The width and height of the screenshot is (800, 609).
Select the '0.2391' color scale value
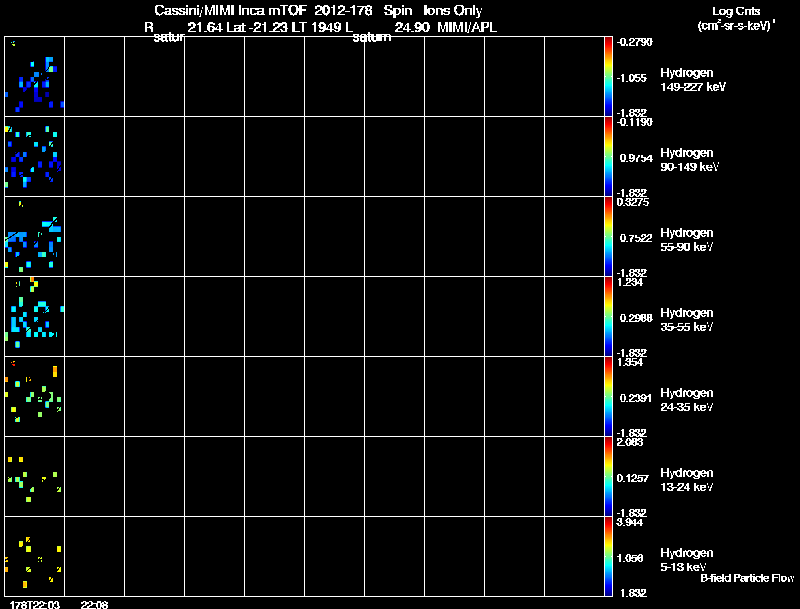tap(636, 398)
